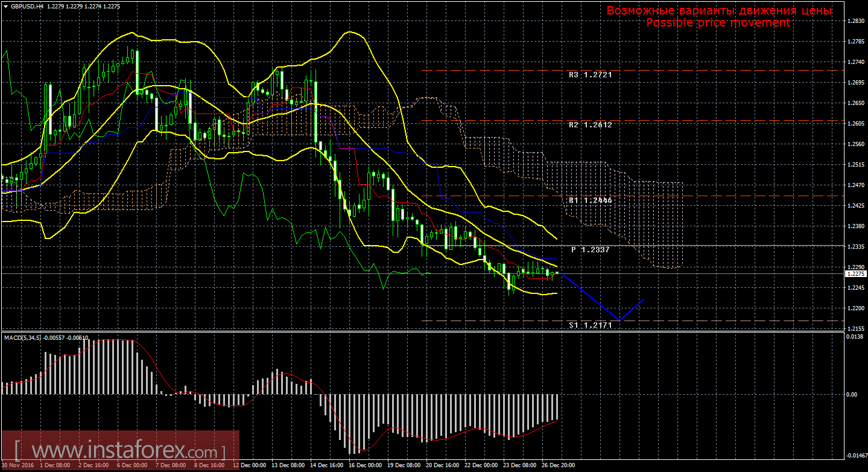This screenshot has width=868, height=472.
Task: Click the 1.2200 price axis label
Action: pos(855,308)
